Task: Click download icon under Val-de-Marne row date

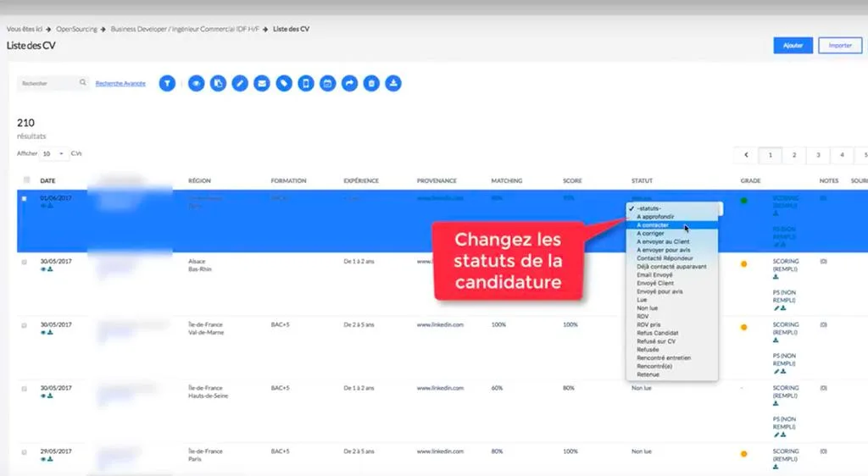Action: [50, 333]
